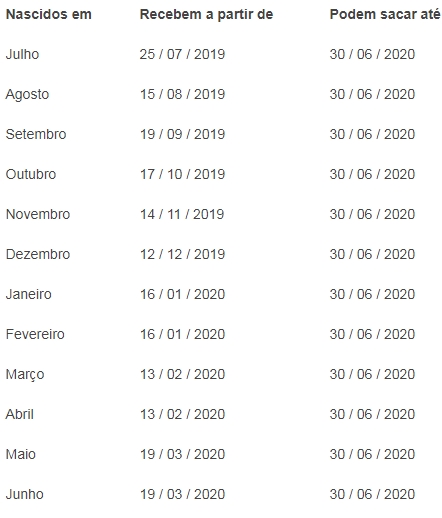Click the date 17 / 10 / 2019
The image size is (442, 518).
(182, 174)
